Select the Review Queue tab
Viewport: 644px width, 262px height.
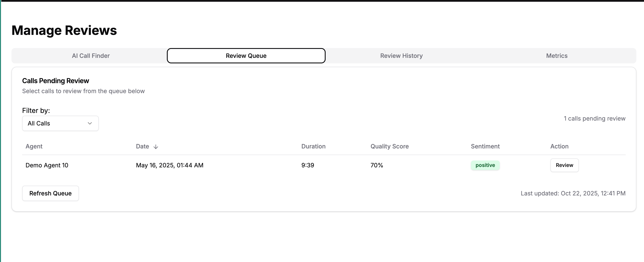tap(246, 56)
